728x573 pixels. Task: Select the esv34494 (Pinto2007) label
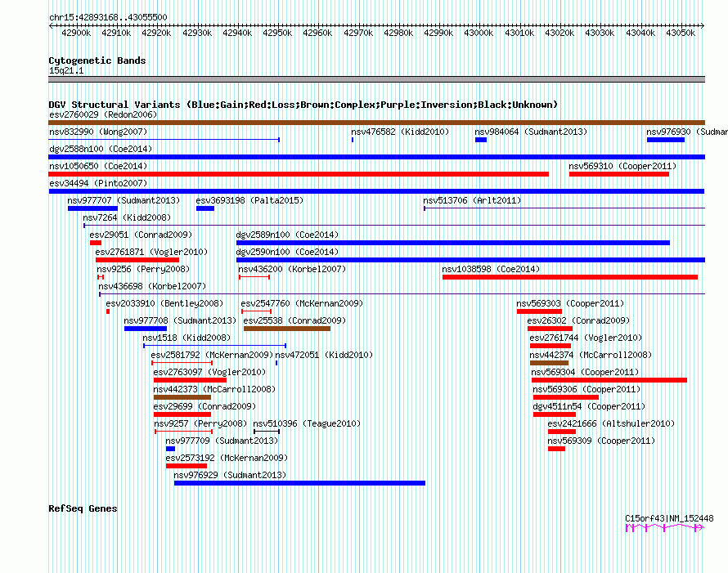tap(98, 183)
